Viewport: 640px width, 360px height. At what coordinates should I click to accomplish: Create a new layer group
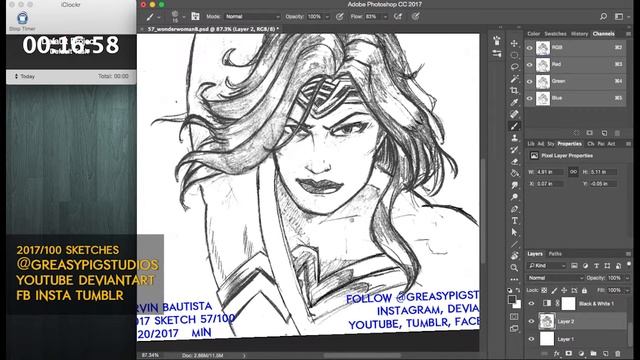click(593, 353)
